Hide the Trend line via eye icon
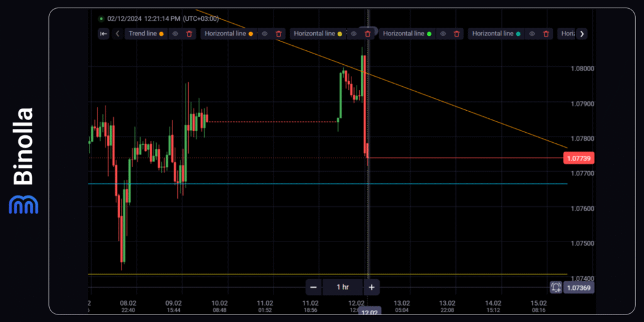The image size is (644, 322). [x=175, y=34]
